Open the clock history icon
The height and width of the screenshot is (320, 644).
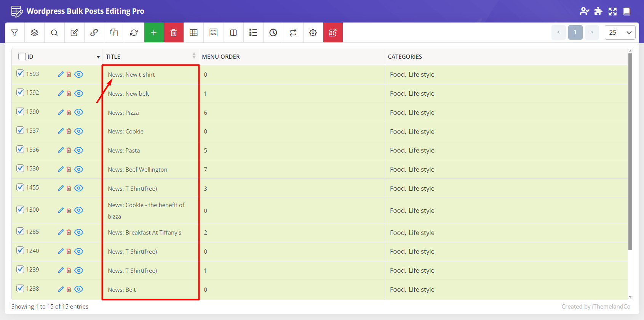coord(273,33)
